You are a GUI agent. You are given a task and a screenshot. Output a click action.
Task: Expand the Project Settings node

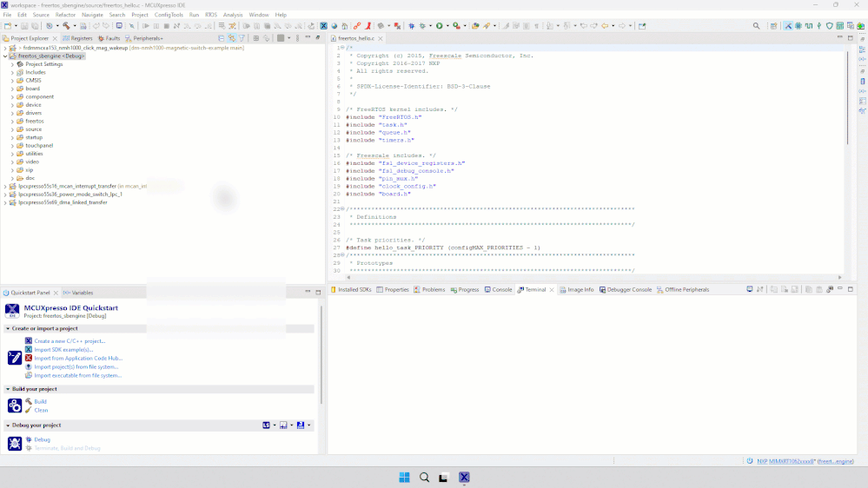(13, 64)
